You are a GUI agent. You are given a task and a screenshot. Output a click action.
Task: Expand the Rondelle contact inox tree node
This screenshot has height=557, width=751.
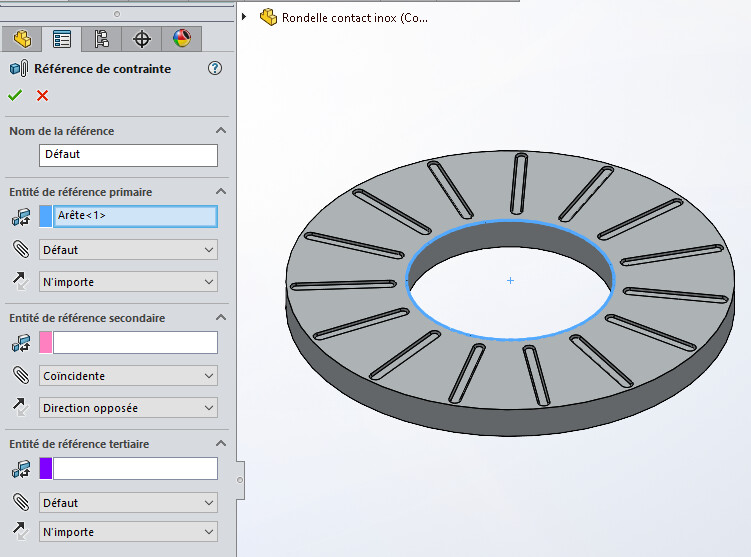point(245,17)
